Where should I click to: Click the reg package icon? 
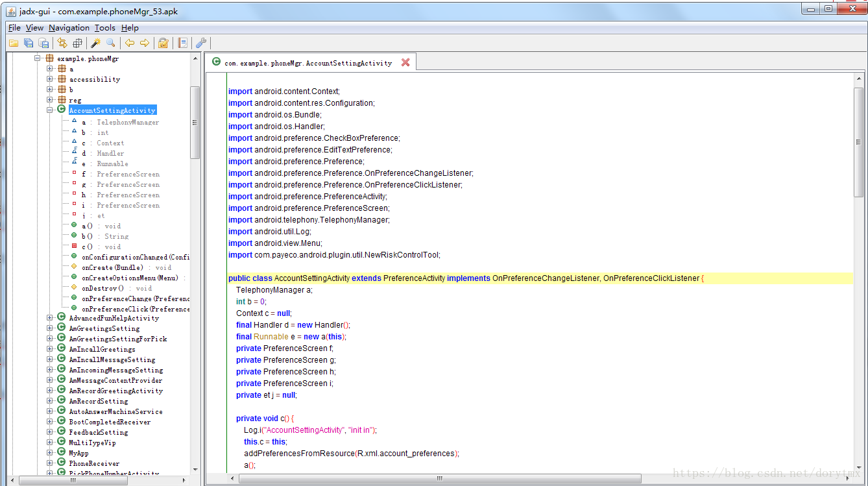tap(62, 100)
